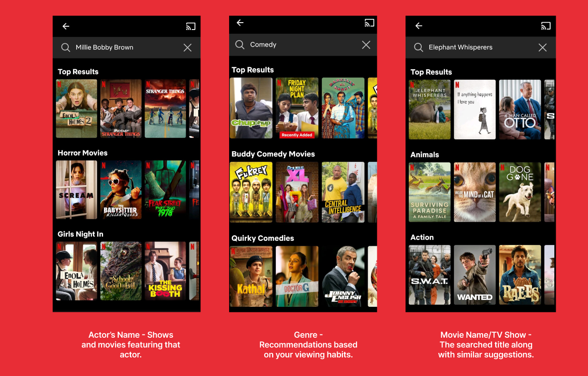This screenshot has height=376, width=588.
Task: Clear the Millie Bobby Brown search
Action: (x=188, y=48)
